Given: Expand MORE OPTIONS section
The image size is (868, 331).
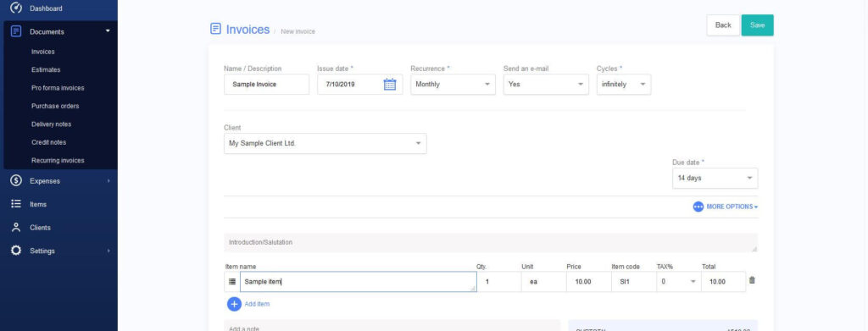Looking at the screenshot, I should (x=732, y=207).
